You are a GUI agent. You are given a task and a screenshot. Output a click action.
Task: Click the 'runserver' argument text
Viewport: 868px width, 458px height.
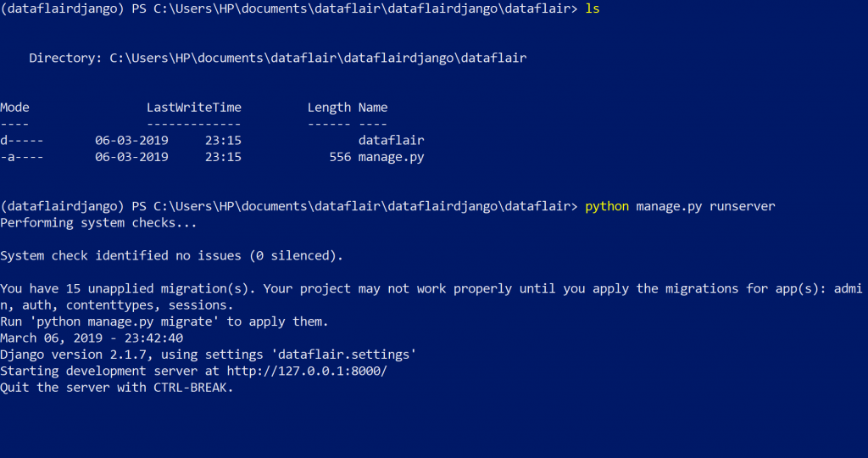click(x=743, y=207)
